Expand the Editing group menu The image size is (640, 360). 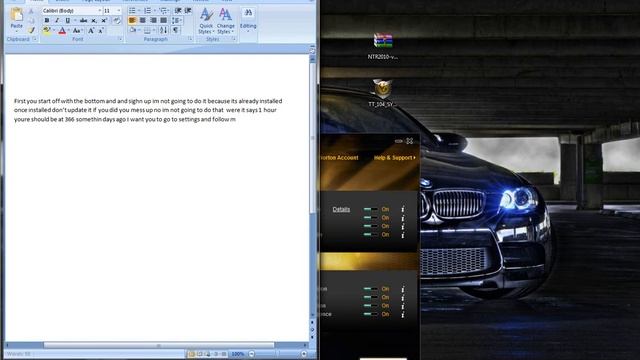click(x=248, y=20)
